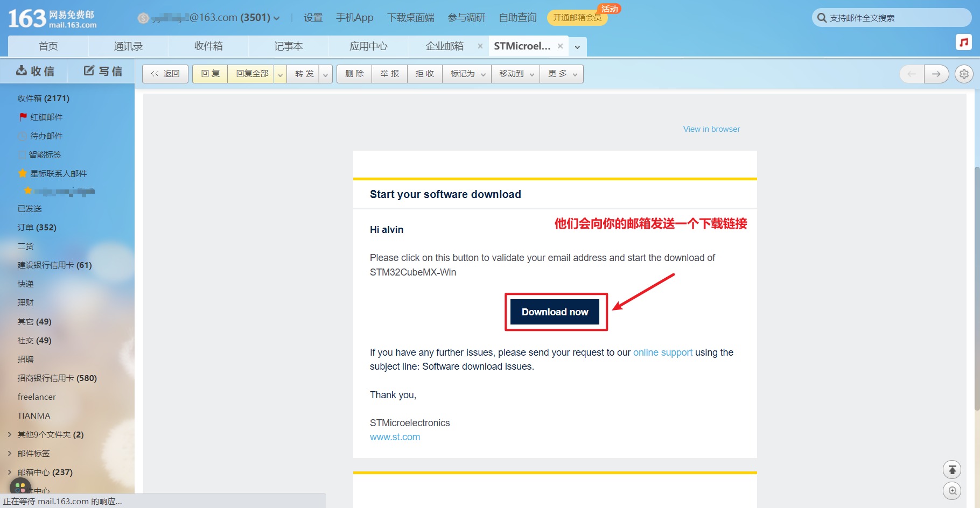The image size is (980, 508).
Task: Switch to the 记事本 tab
Action: pyautogui.click(x=289, y=46)
